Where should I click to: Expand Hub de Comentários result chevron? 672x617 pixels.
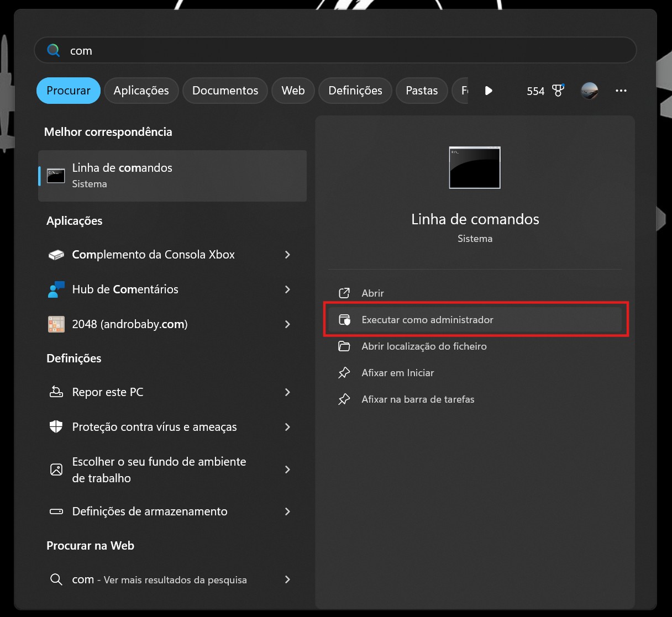click(287, 289)
